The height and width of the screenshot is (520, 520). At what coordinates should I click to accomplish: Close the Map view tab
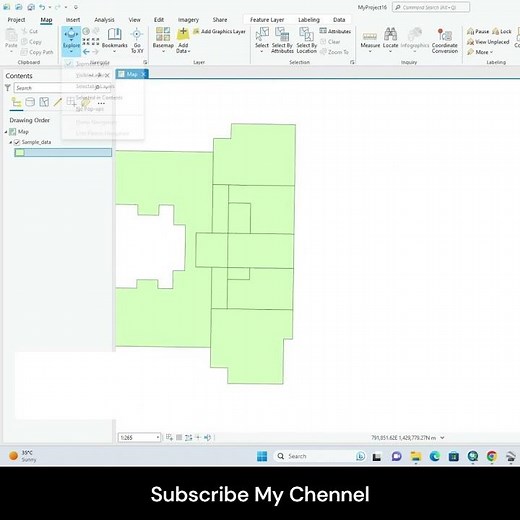click(x=143, y=74)
